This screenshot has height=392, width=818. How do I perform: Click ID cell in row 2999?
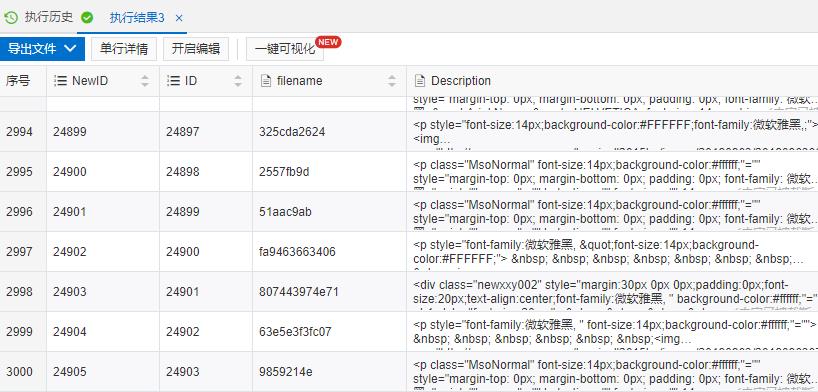tap(206, 331)
